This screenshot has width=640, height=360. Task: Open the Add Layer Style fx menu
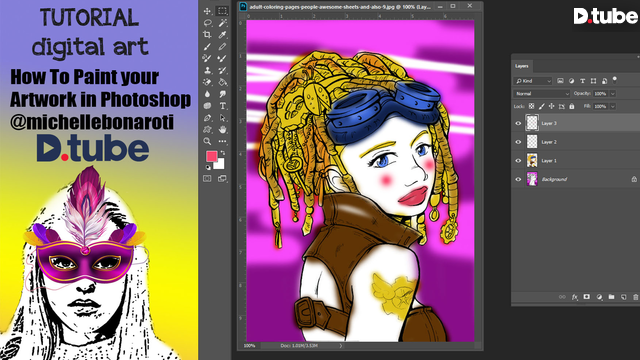pos(575,297)
